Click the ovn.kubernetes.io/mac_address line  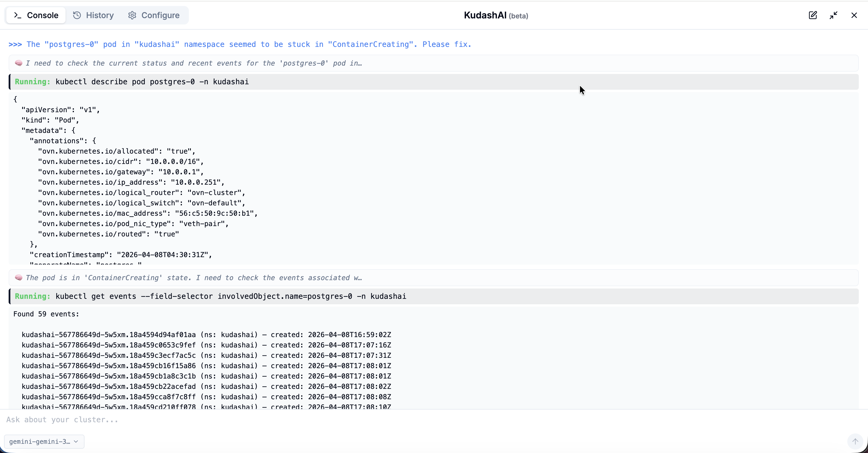147,213
